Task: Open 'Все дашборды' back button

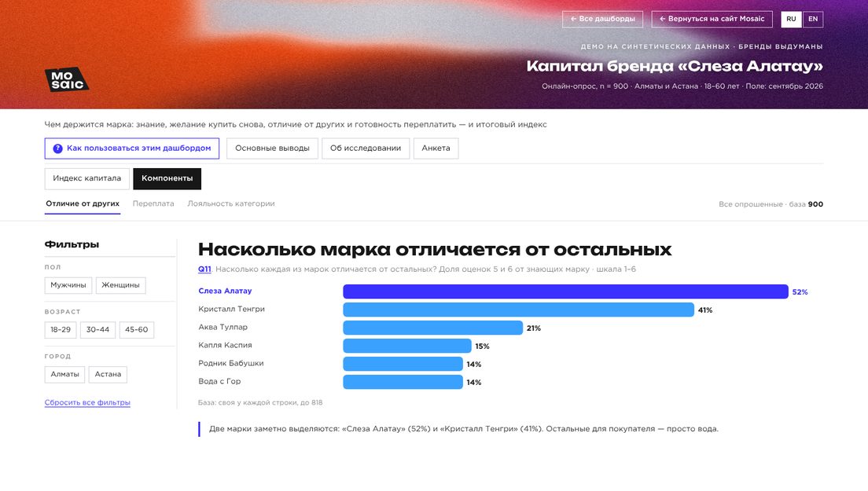Action: coord(602,19)
